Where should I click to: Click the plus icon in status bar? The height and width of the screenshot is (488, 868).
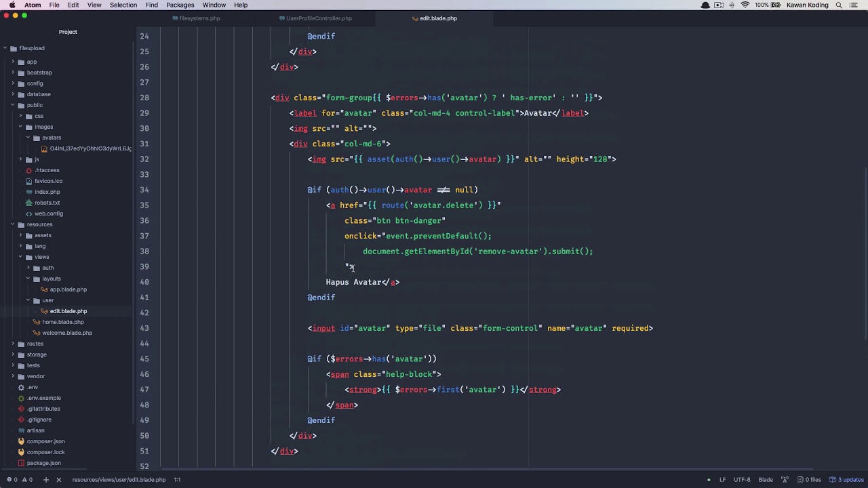point(46,480)
